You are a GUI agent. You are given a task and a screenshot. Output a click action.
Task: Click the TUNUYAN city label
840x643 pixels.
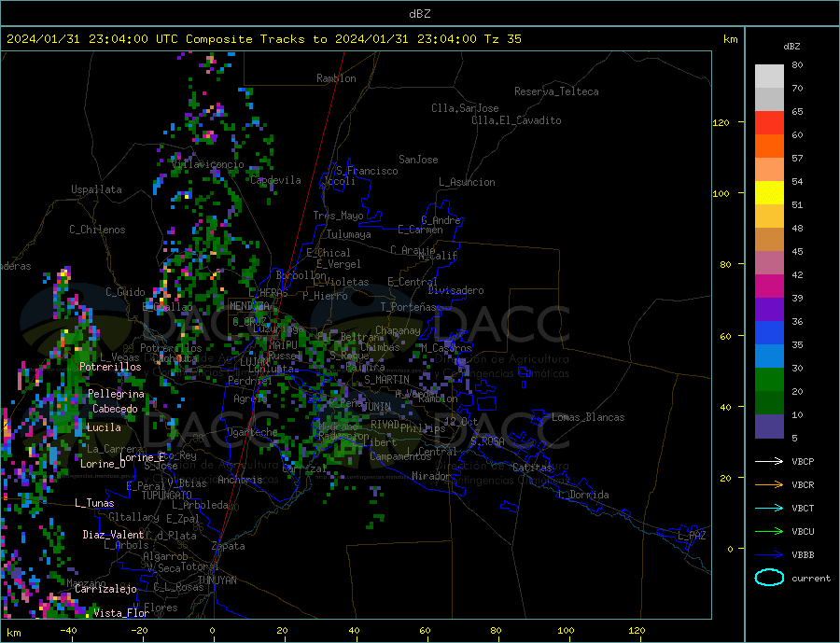217,580
